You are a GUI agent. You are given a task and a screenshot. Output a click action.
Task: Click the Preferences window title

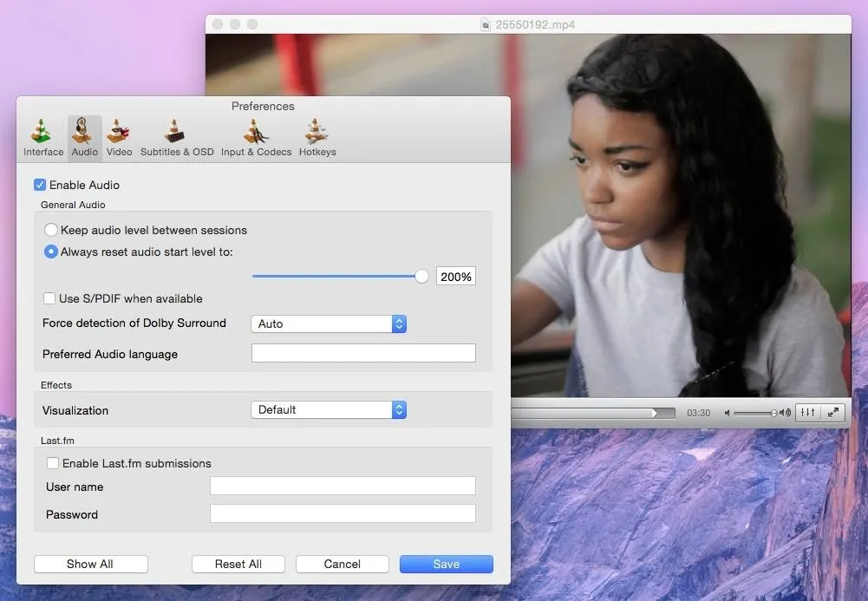[x=263, y=106]
